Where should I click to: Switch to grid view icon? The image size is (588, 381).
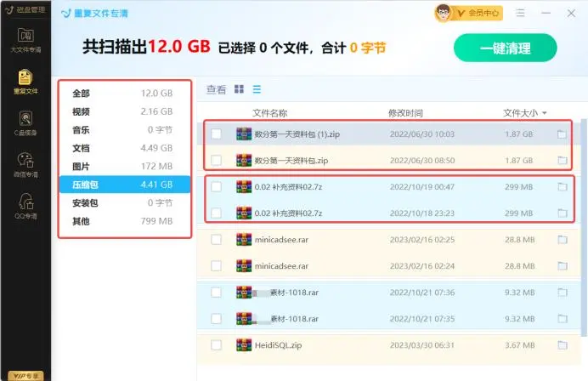239,89
